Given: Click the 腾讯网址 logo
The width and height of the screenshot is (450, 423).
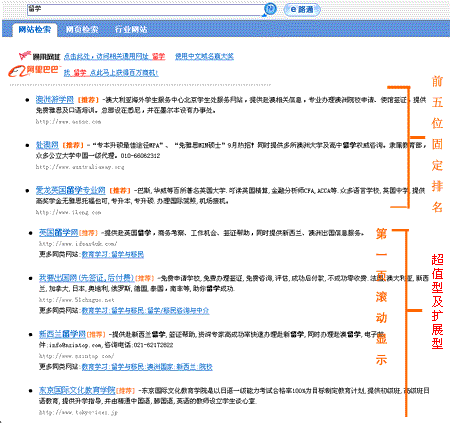Looking at the screenshot, I should point(40,56).
